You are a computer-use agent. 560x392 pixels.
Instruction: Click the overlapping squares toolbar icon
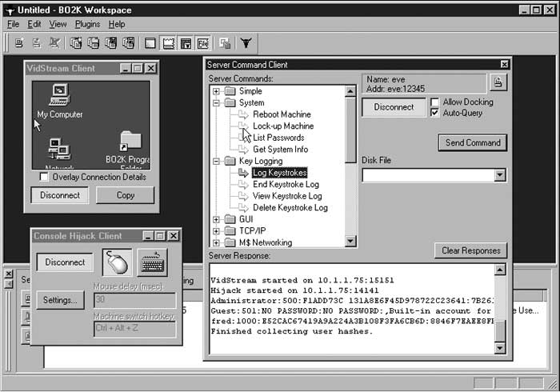pyautogui.click(x=225, y=43)
